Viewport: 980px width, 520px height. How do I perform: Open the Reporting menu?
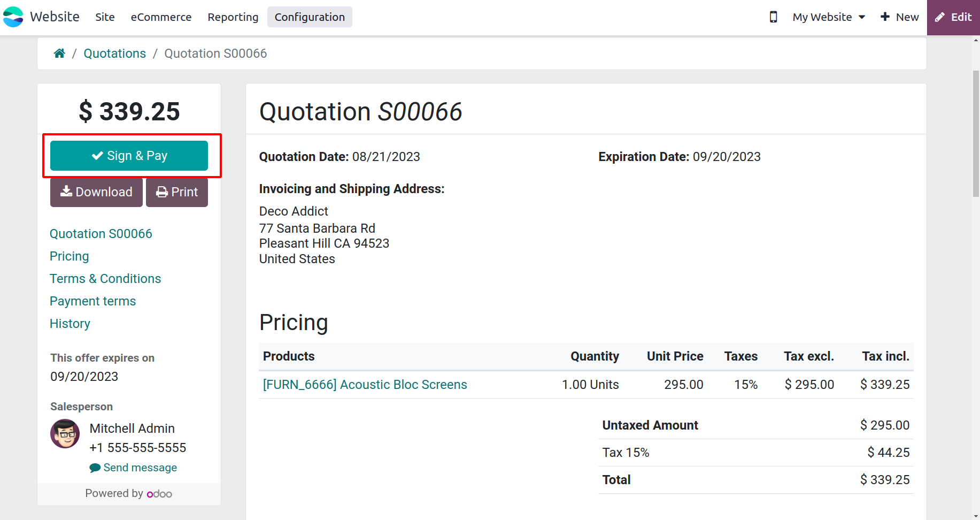[233, 17]
